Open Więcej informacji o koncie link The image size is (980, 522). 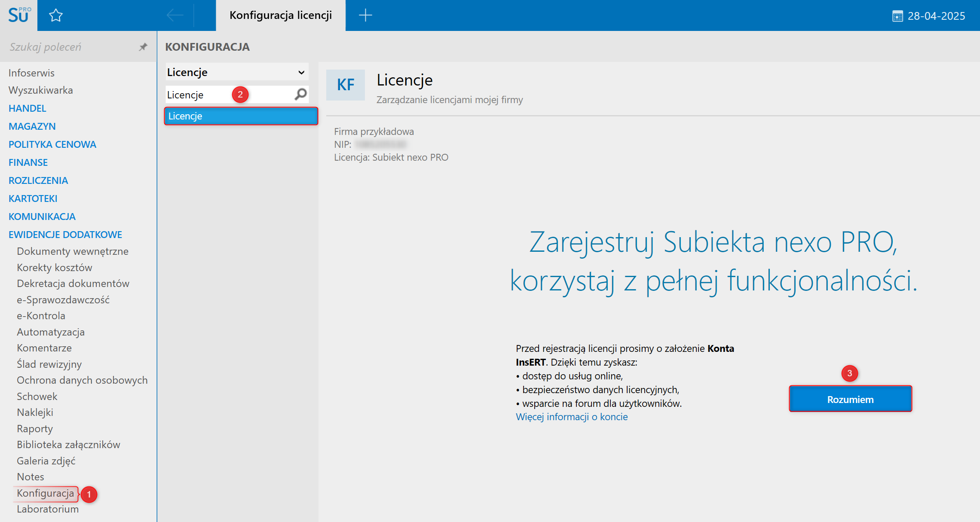[x=571, y=417]
